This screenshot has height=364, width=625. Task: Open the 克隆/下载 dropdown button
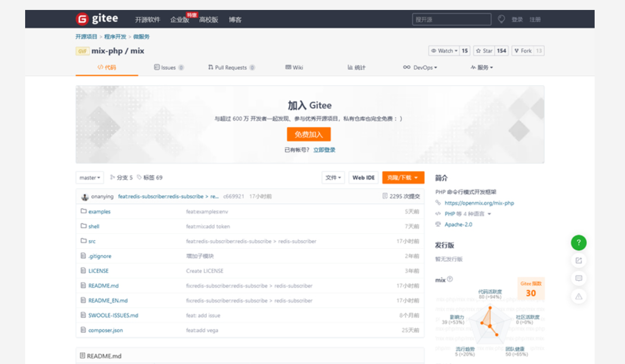point(403,178)
